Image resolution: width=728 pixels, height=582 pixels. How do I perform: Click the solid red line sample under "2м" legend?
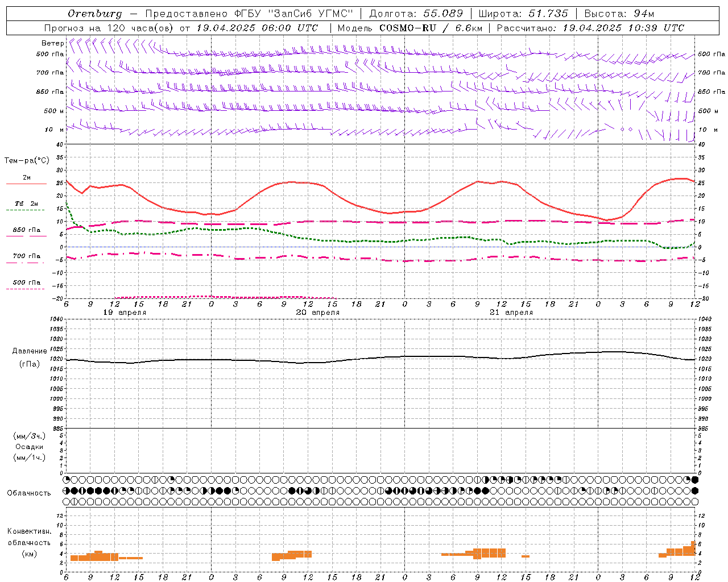point(26,184)
